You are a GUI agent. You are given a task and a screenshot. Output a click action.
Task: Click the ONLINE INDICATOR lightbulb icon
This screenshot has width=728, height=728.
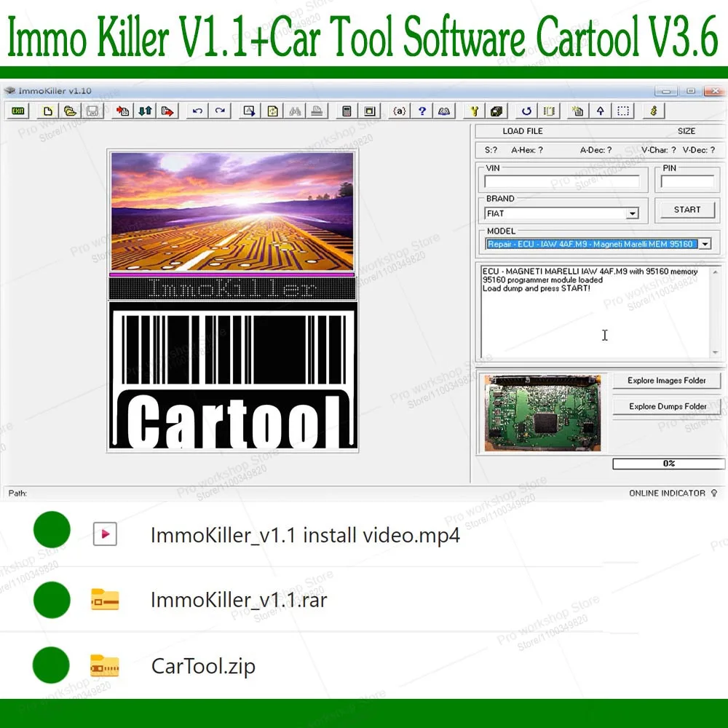(x=714, y=493)
